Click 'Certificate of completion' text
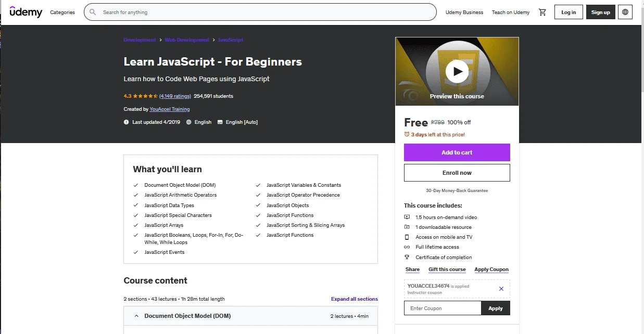The image size is (644, 334). click(x=444, y=257)
